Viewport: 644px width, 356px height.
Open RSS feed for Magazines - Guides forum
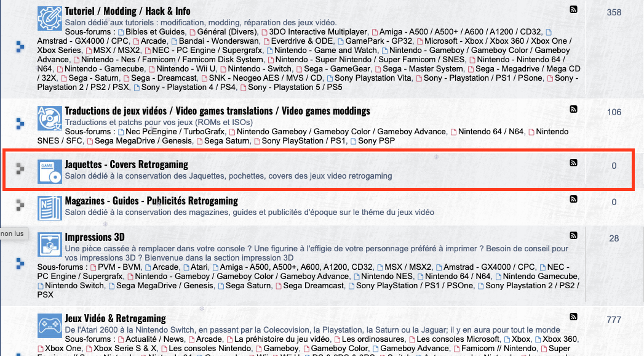[x=573, y=199]
